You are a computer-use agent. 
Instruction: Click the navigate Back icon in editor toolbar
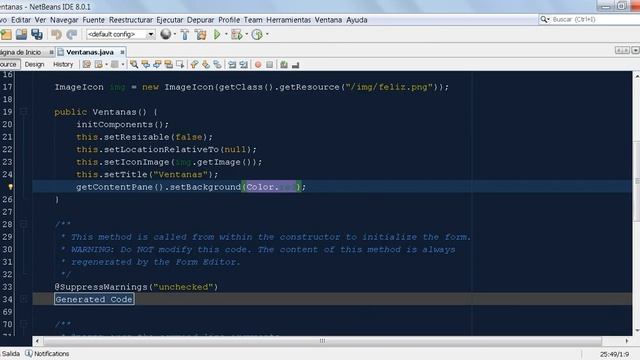click(99, 64)
